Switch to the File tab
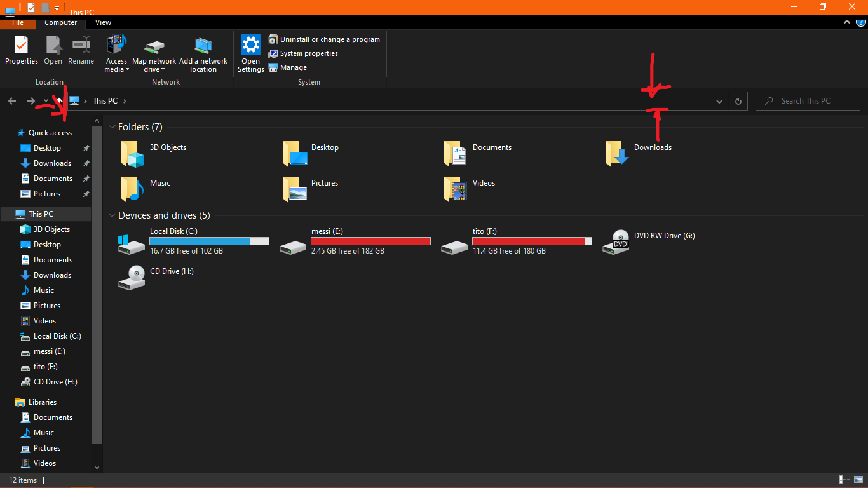The height and width of the screenshot is (488, 868). [x=18, y=22]
